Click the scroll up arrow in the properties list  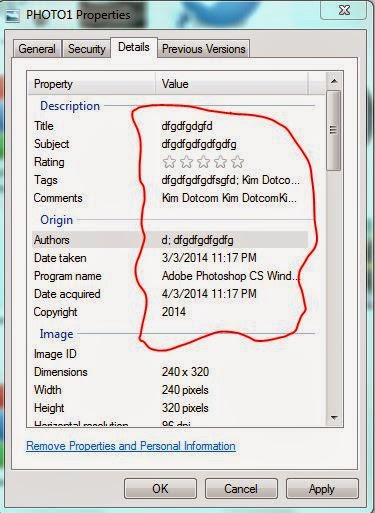point(334,81)
